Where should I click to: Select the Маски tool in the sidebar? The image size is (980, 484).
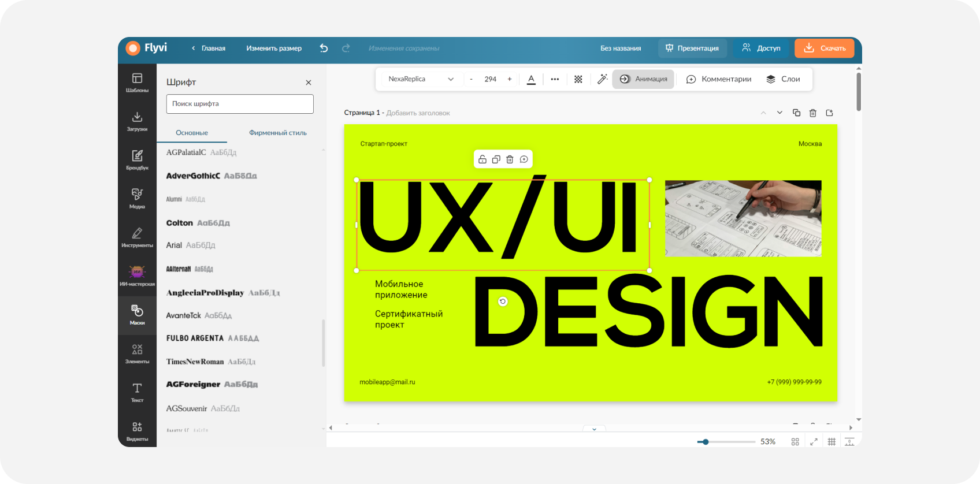pos(137,315)
